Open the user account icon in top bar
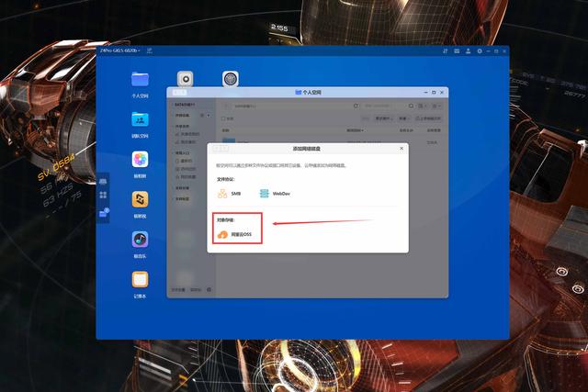Screen dimensions: 588x392 [x=468, y=51]
